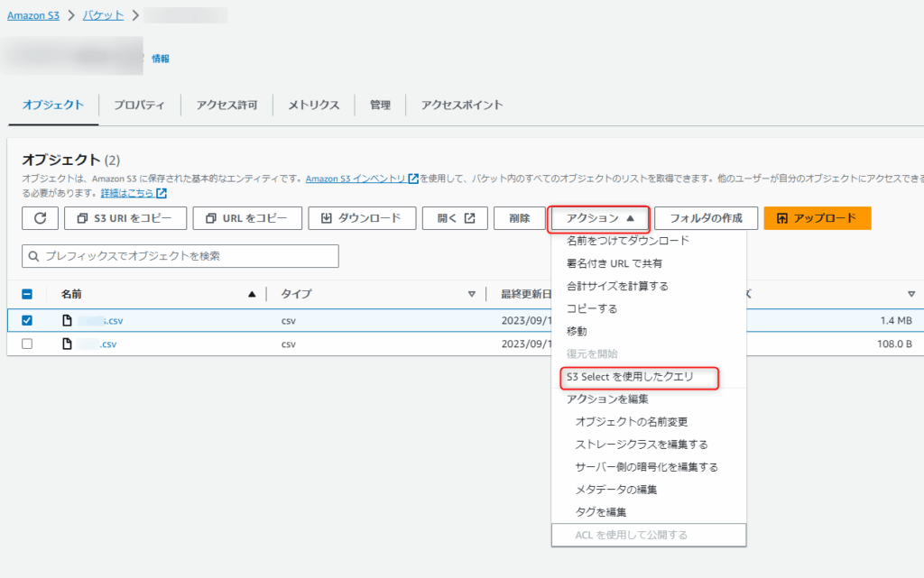Choose S3 Select を使用したクエリ menu item
This screenshot has width=924, height=578.
point(630,377)
